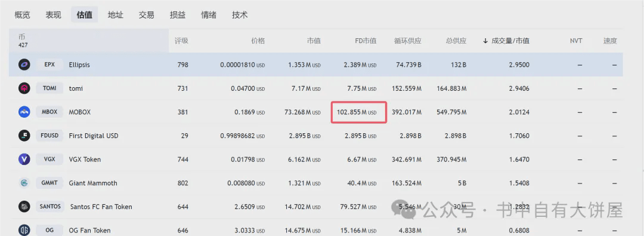The image size is (644, 236).
Task: Open the 损益 tab
Action: coord(178,16)
